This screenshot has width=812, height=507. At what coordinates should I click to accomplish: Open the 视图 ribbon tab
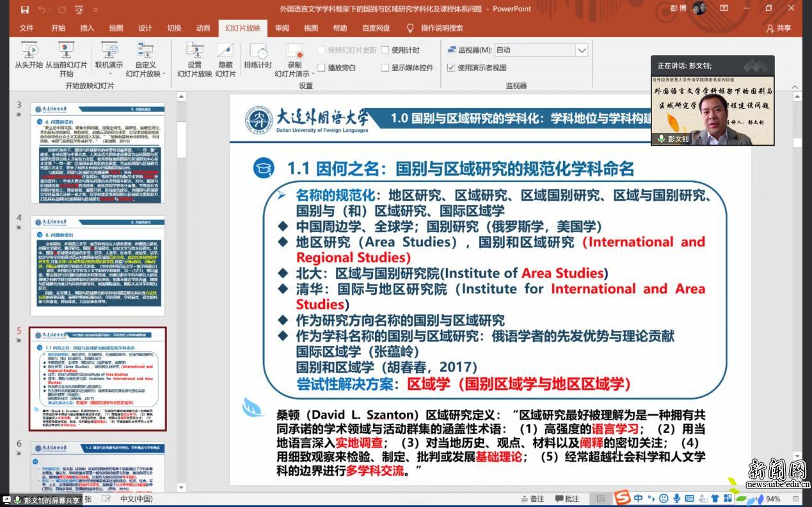point(311,28)
